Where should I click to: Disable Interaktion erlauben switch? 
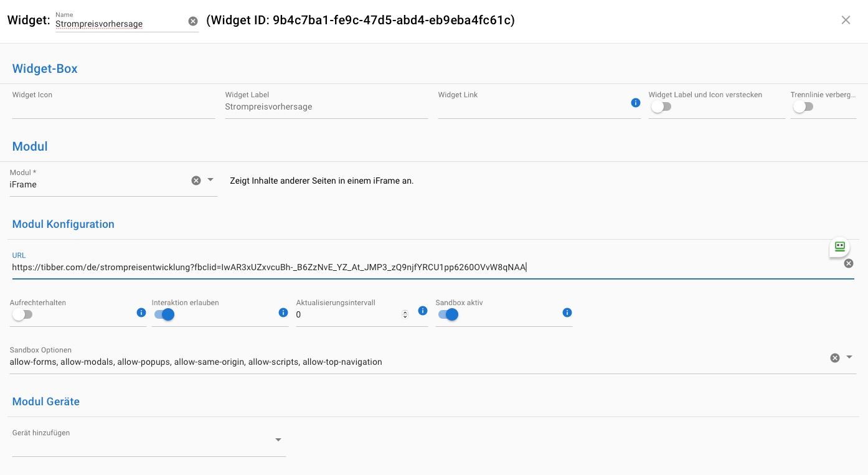click(164, 314)
